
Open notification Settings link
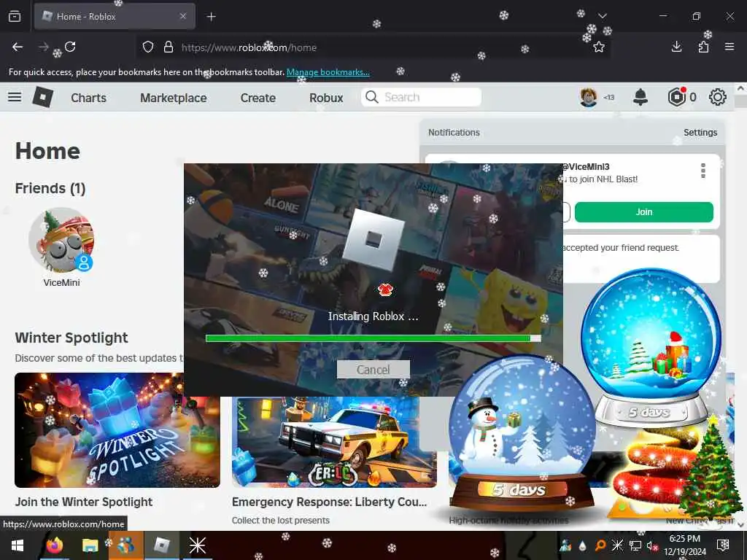700,133
